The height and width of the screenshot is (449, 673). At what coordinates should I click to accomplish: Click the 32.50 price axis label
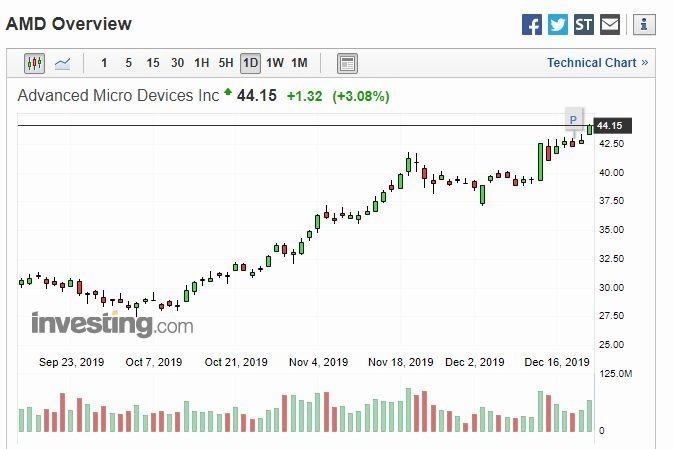tap(612, 258)
